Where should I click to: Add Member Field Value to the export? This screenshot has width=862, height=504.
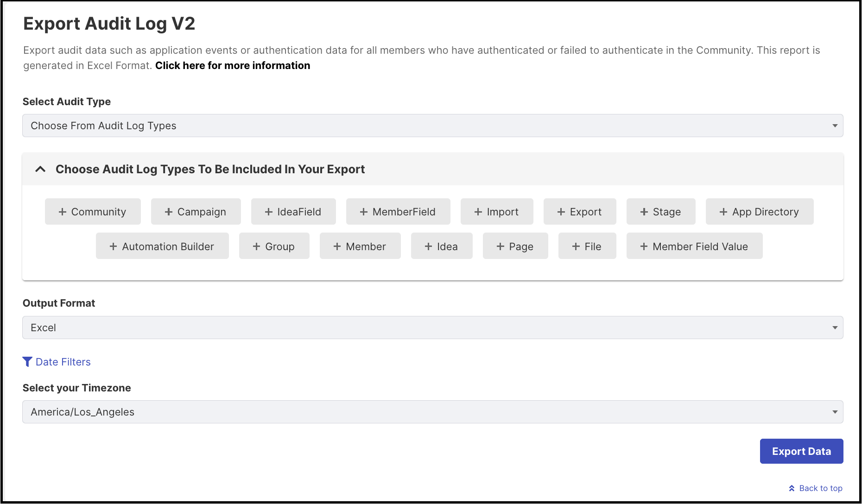tap(694, 246)
